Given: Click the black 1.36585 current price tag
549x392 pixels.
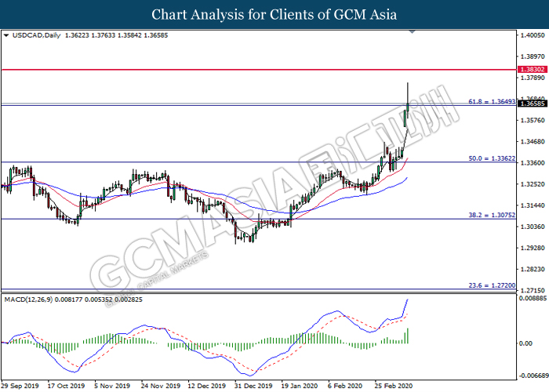Looking at the screenshot, I should pyautogui.click(x=533, y=103).
